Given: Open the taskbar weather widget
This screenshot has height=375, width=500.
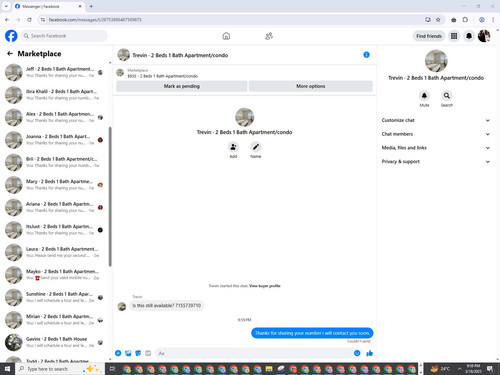Looking at the screenshot, I should [x=440, y=369].
